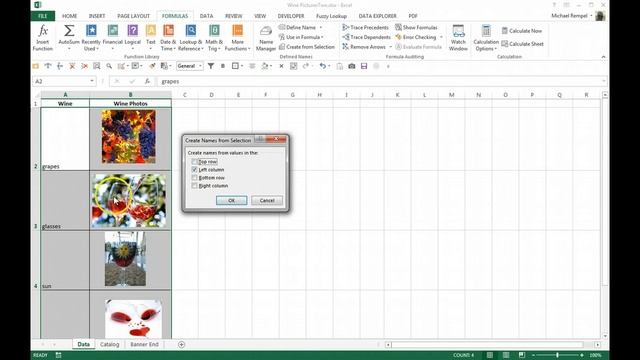Click the camera icon in quick toolbar
Screen dimensions: 640x360
point(351,66)
